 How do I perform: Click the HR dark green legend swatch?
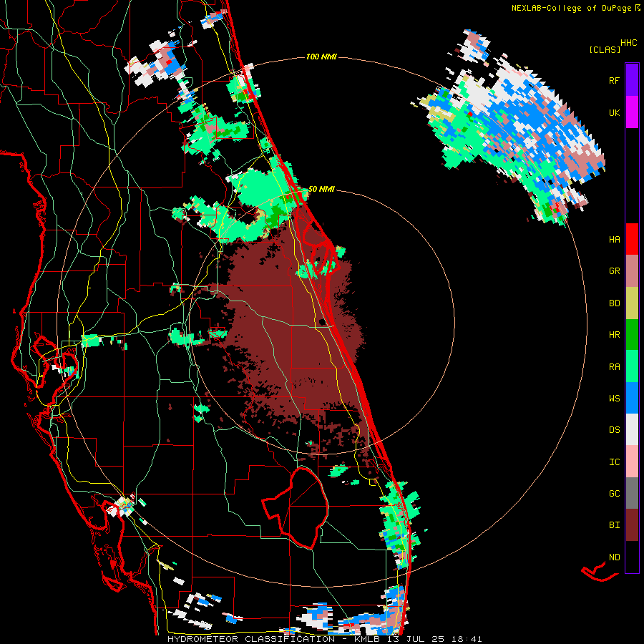point(632,335)
